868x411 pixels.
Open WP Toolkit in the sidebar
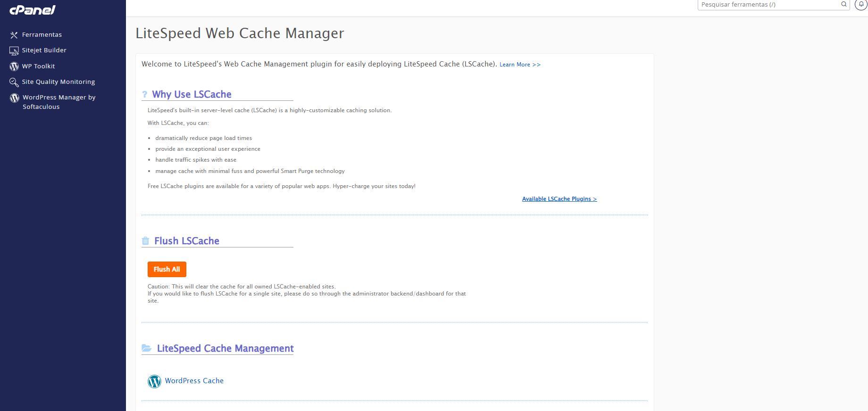39,66
